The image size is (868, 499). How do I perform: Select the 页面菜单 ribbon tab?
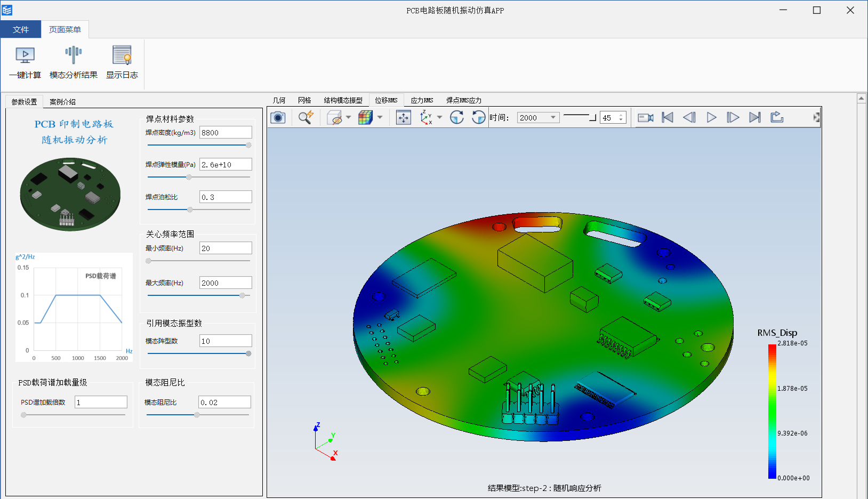[65, 29]
